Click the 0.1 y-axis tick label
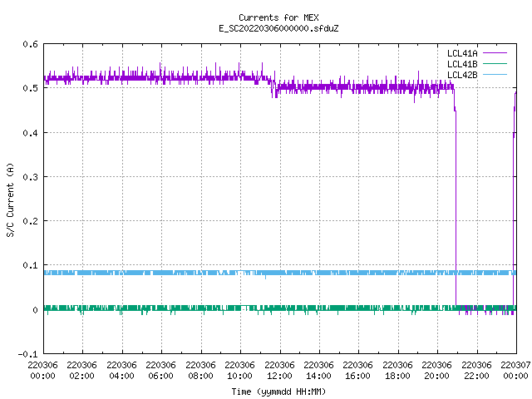Viewport: 532px width, 399px height. pyautogui.click(x=30, y=265)
